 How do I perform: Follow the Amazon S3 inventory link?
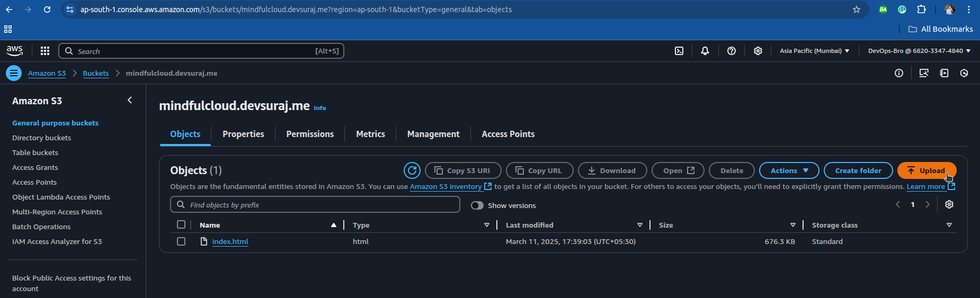450,186
